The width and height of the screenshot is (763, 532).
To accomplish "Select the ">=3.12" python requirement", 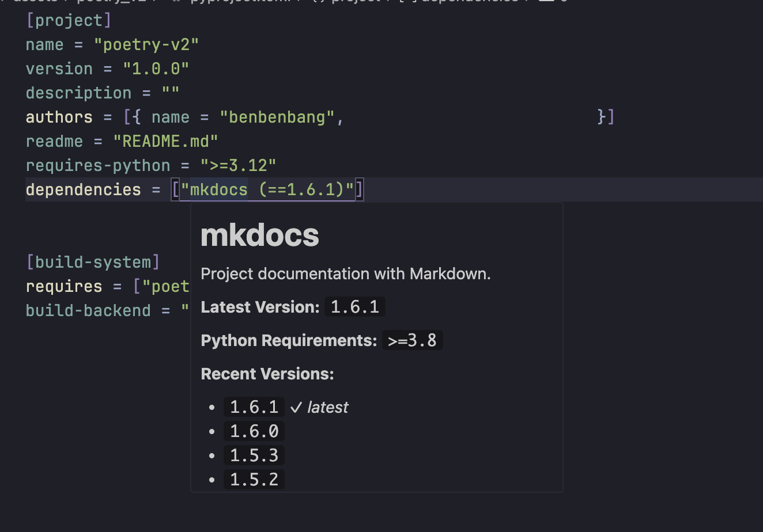I will click(x=238, y=165).
